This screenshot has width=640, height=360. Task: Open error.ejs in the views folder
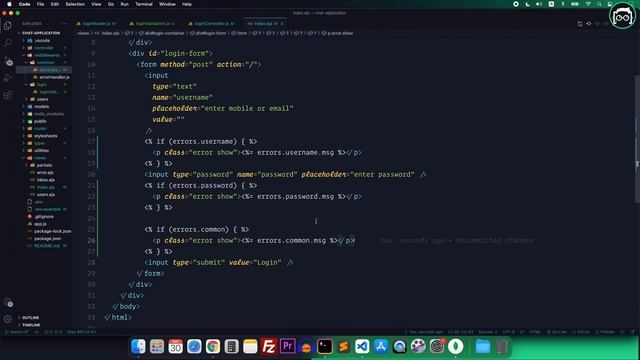point(45,173)
